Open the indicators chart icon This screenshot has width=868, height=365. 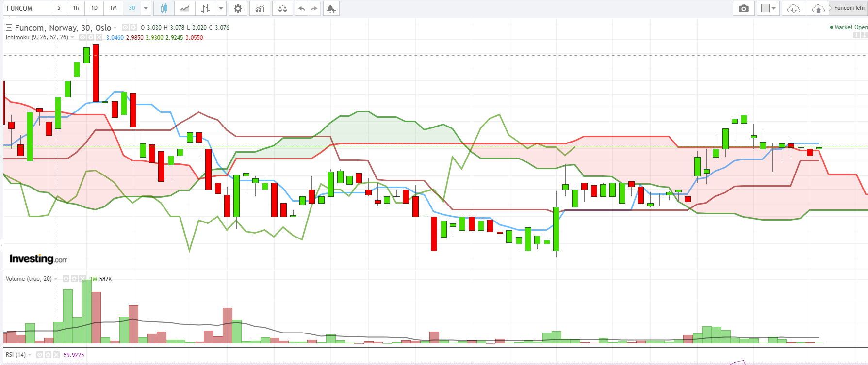[x=260, y=8]
